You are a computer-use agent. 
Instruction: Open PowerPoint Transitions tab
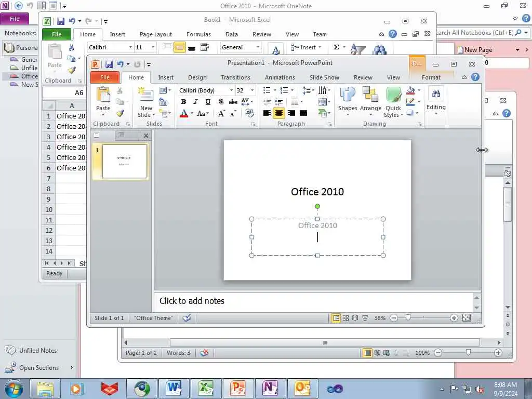point(235,77)
